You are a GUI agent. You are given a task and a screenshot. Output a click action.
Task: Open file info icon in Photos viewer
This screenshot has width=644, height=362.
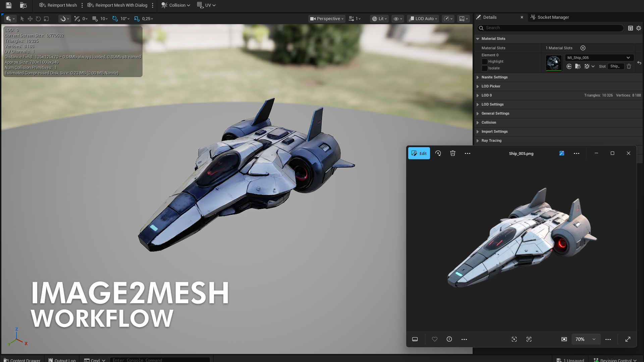[x=449, y=339]
